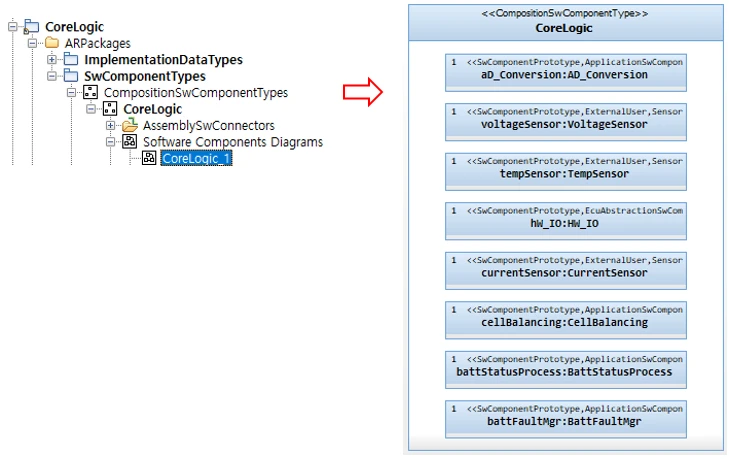729x459 pixels.
Task: Collapse the SwComponentTypes tree node
Action: (x=52, y=76)
